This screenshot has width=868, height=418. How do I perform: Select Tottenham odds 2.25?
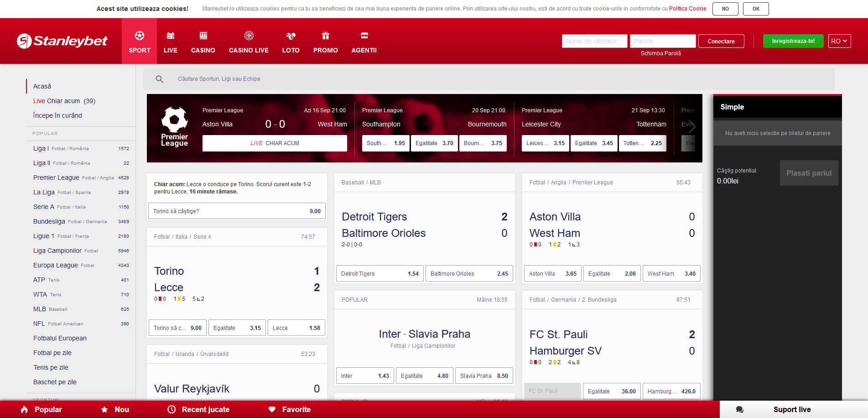pos(643,143)
